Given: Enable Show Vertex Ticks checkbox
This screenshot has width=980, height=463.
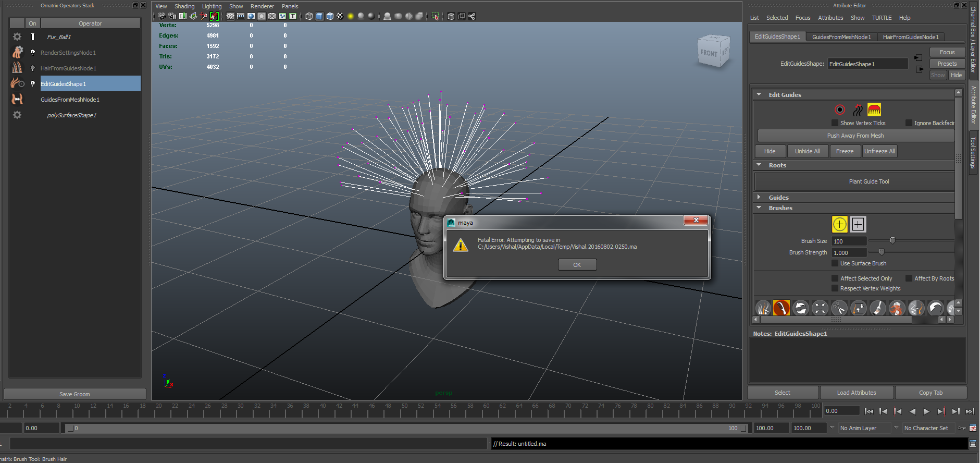Looking at the screenshot, I should click(x=835, y=123).
